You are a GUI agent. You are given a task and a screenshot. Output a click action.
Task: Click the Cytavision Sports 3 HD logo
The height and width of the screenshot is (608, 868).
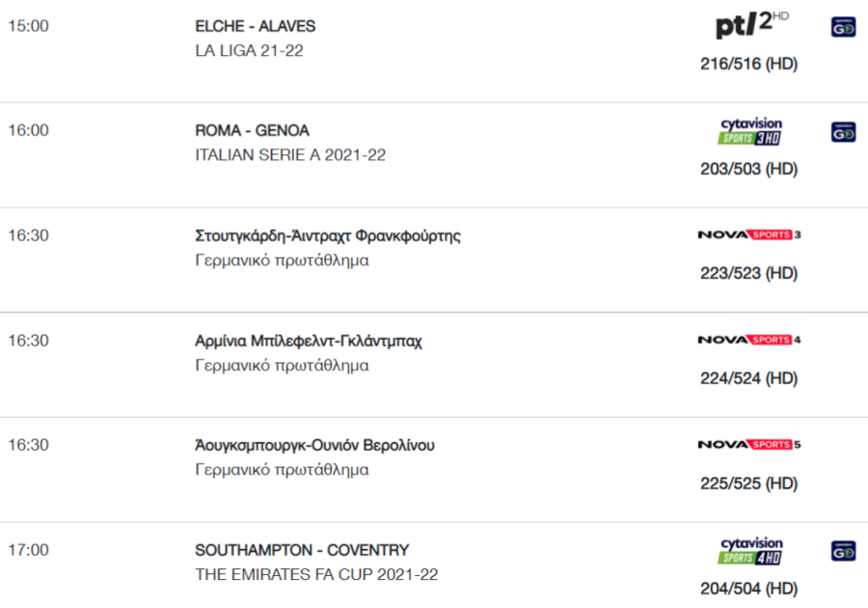[750, 131]
